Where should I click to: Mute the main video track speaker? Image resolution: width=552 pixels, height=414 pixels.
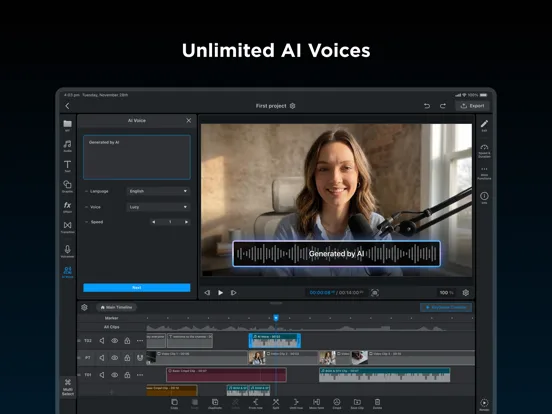[x=102, y=358]
